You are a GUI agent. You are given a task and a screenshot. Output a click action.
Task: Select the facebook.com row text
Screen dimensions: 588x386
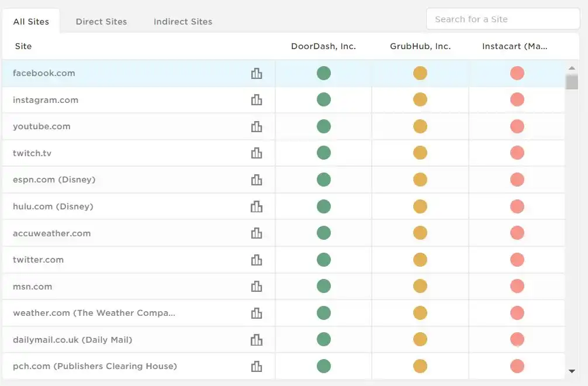click(x=44, y=73)
